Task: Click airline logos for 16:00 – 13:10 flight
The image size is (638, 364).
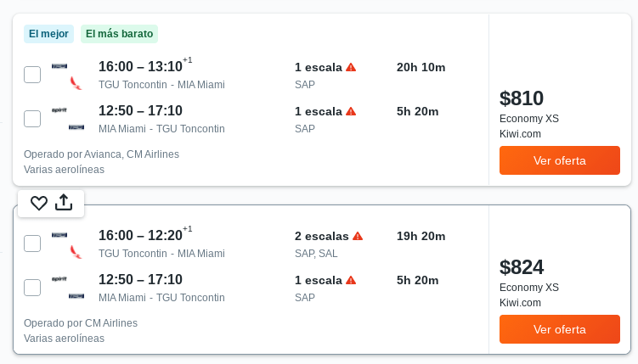Action: point(67,76)
